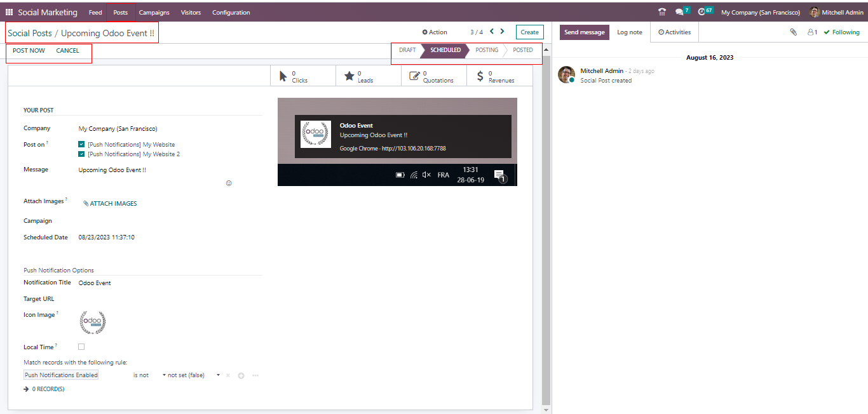
Task: Open emoji picker in Message field
Action: coord(229,183)
